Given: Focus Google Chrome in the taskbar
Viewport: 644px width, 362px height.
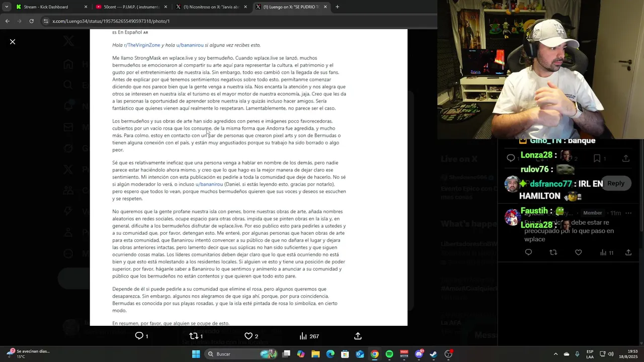Looking at the screenshot, I should pos(375,354).
